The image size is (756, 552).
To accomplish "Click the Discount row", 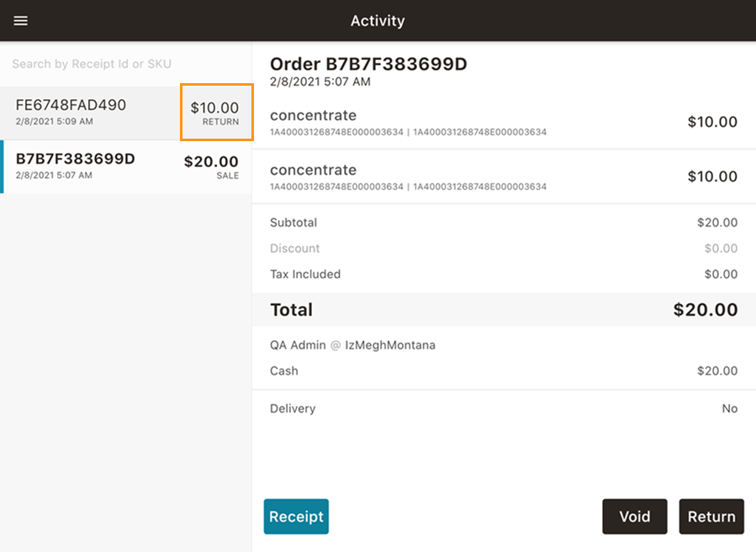I will [504, 249].
